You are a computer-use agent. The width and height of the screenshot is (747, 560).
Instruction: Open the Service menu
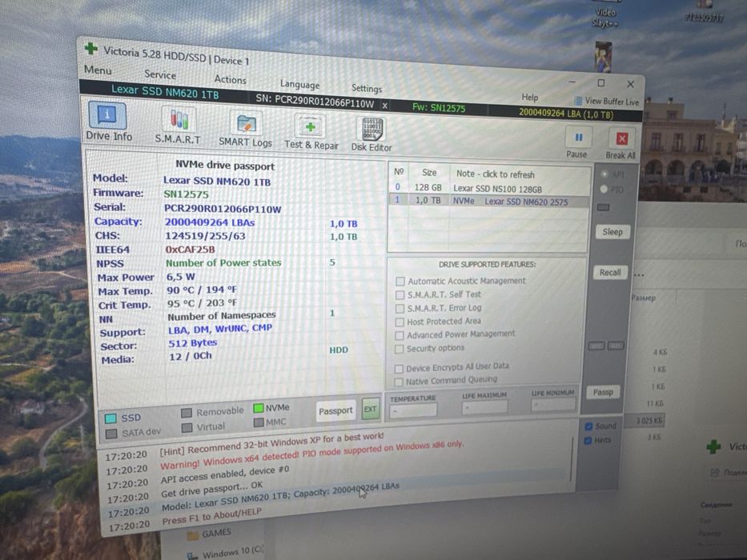click(160, 74)
